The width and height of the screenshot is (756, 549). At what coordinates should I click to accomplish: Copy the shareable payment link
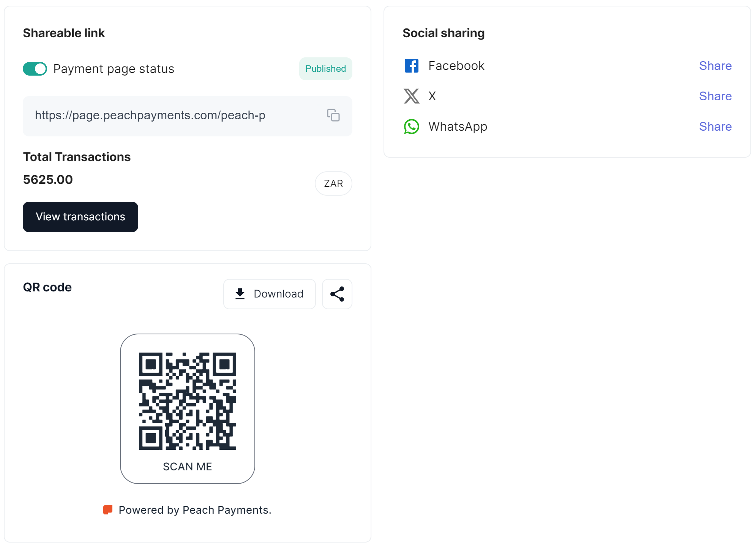333,115
